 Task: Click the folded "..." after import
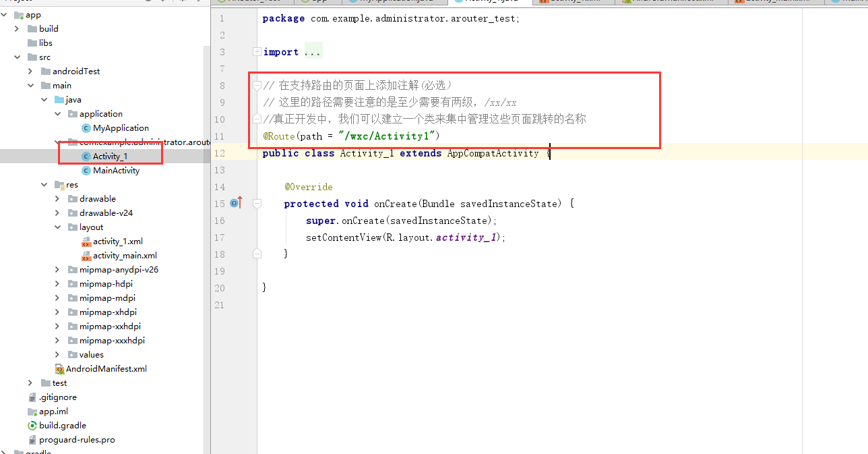click(313, 52)
